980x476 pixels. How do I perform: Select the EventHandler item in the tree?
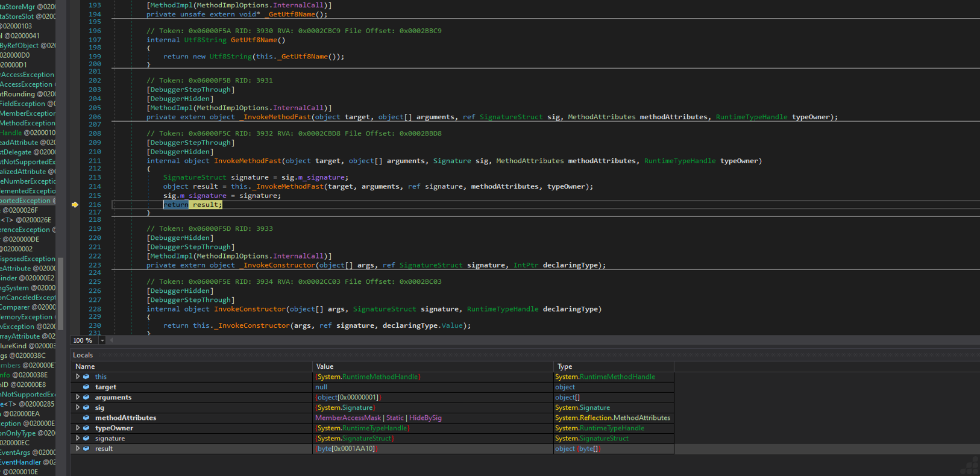pos(20,462)
